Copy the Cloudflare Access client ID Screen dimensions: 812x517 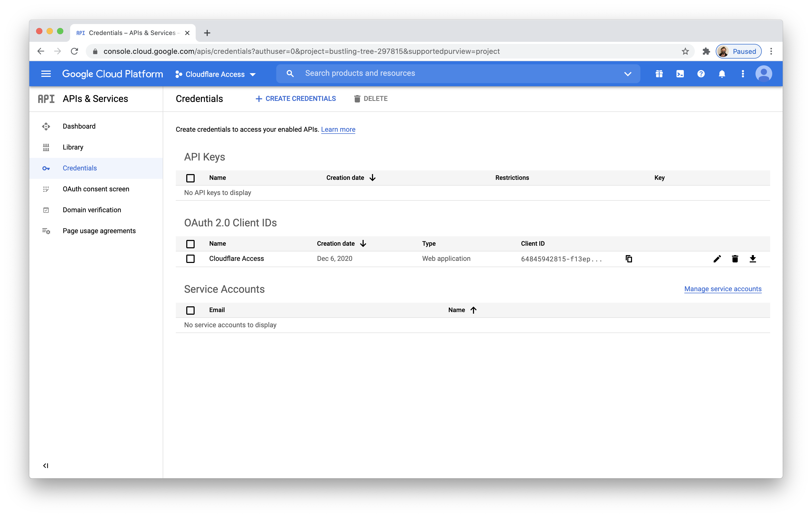[629, 259]
